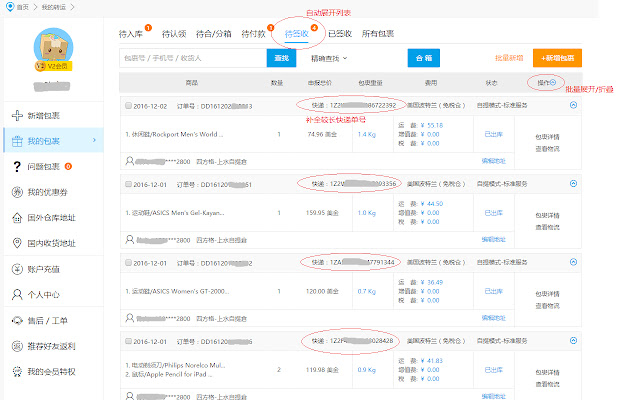
Task: Click the headset icon for 售后/工单
Action: [x=17, y=321]
